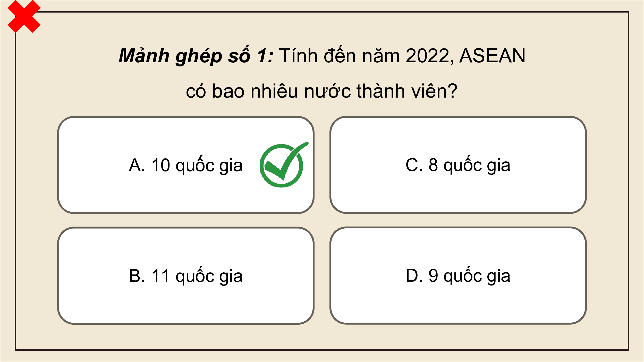Click the letter label D. in bottom-right answer

coord(414,275)
